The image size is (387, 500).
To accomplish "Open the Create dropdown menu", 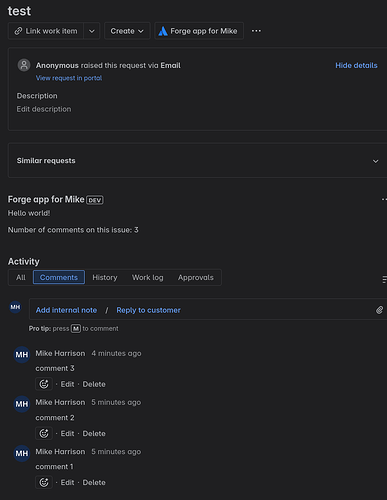I will point(127,31).
